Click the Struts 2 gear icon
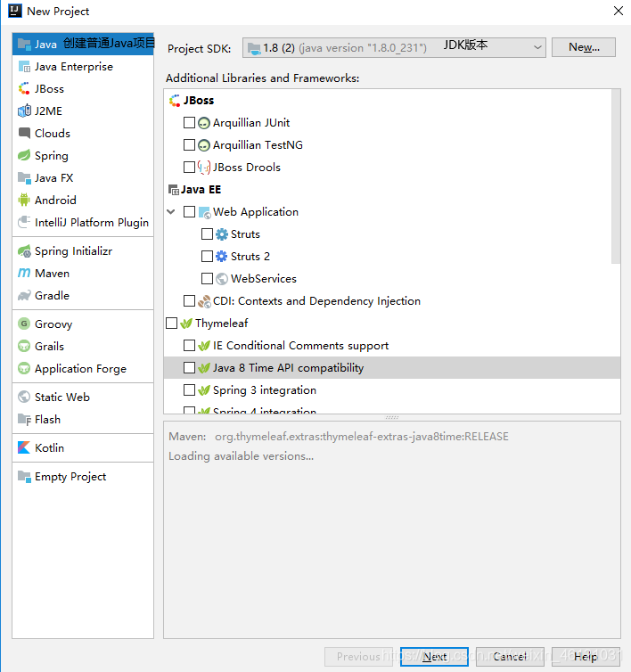Viewport: 631px width, 672px height. click(222, 257)
